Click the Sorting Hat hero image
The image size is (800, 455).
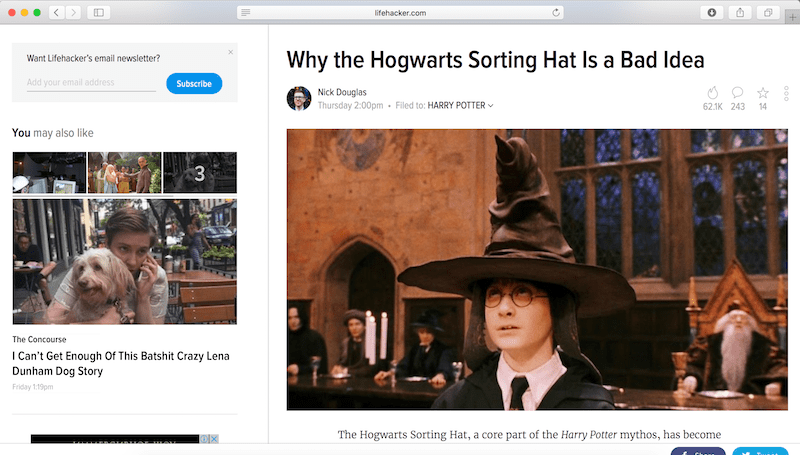point(537,269)
